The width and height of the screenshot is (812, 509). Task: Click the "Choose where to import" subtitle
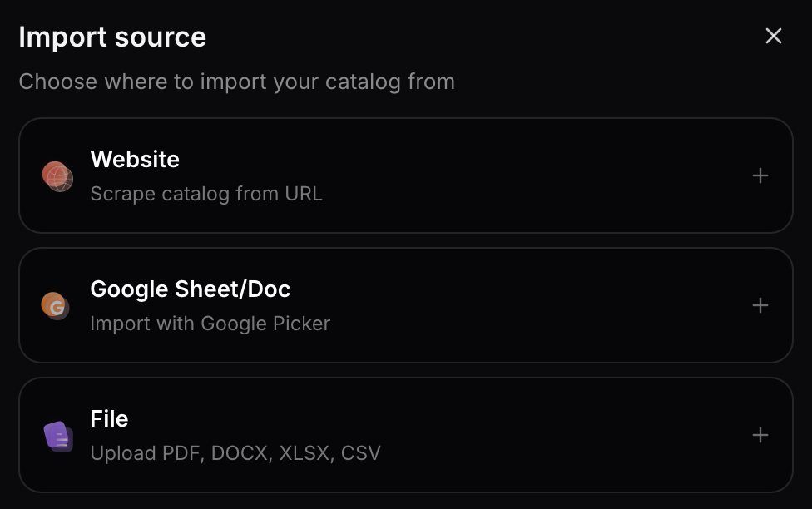click(x=236, y=82)
